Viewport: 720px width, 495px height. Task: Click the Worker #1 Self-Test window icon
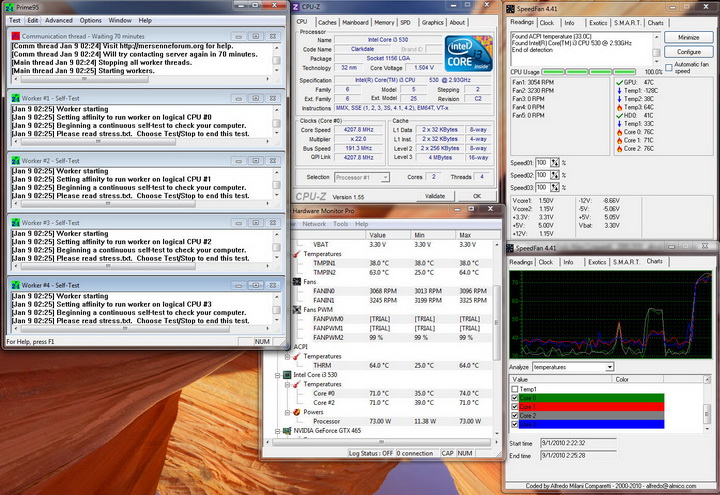(x=15, y=98)
